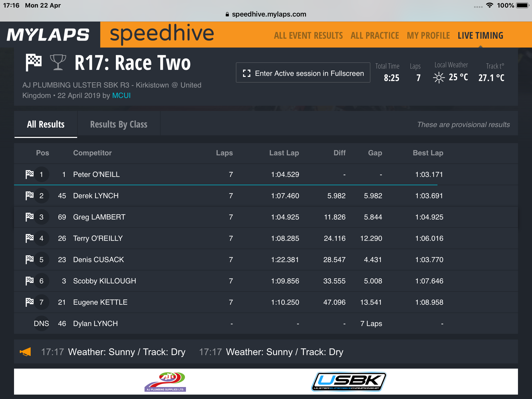Click the trophy icon beside Race Two

point(58,62)
